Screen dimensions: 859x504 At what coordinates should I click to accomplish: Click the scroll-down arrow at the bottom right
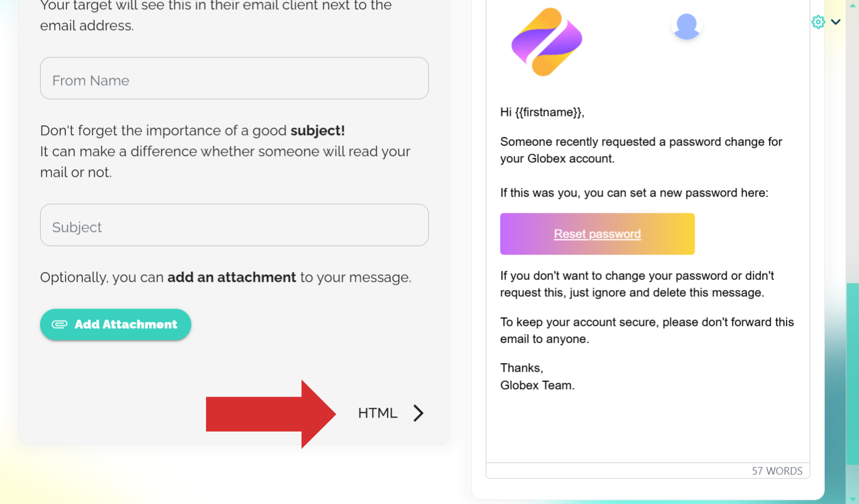point(853,499)
